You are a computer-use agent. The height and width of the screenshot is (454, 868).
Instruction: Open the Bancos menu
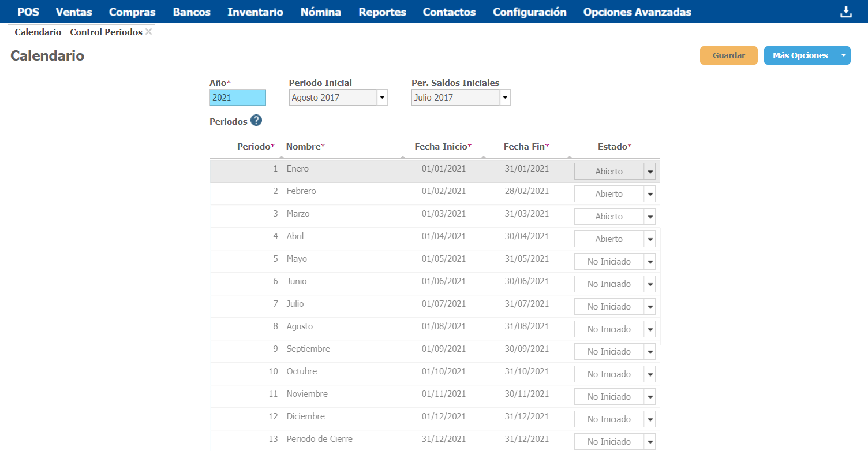pyautogui.click(x=192, y=12)
